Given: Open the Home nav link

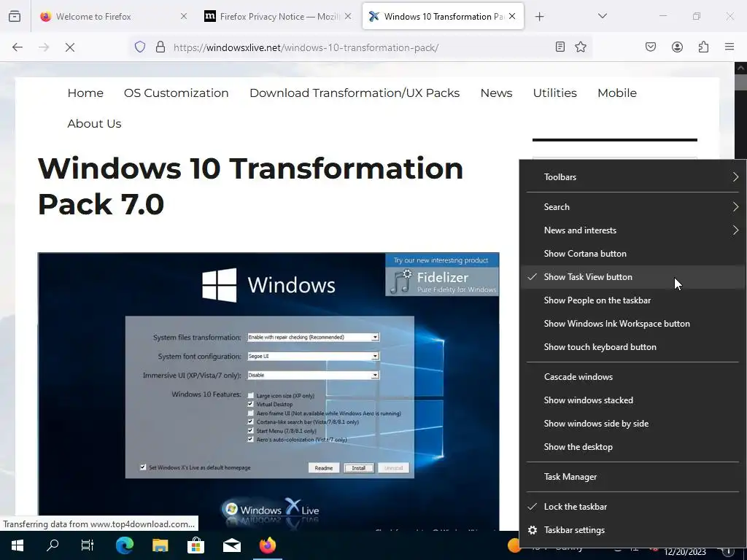Looking at the screenshot, I should pyautogui.click(x=85, y=93).
